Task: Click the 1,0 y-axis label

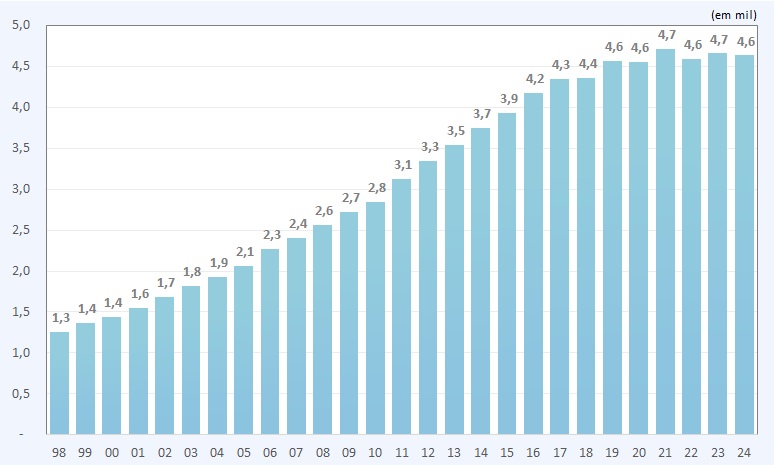Action: coord(21,352)
